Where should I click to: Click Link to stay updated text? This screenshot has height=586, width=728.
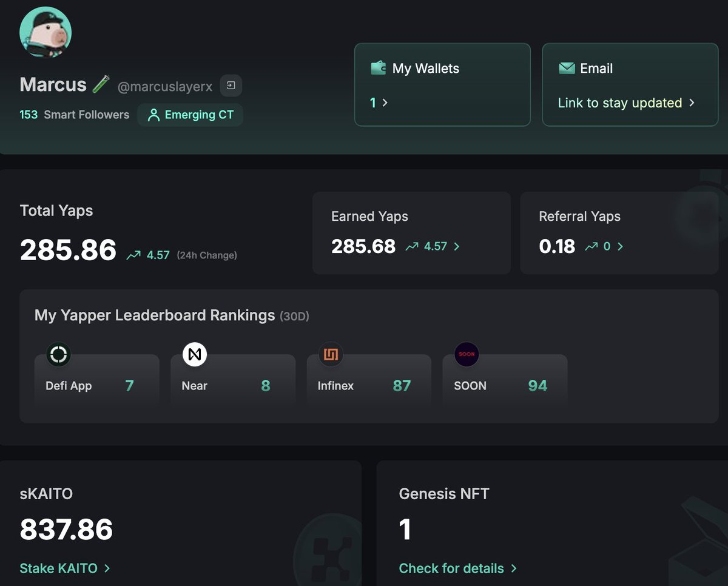tap(620, 103)
